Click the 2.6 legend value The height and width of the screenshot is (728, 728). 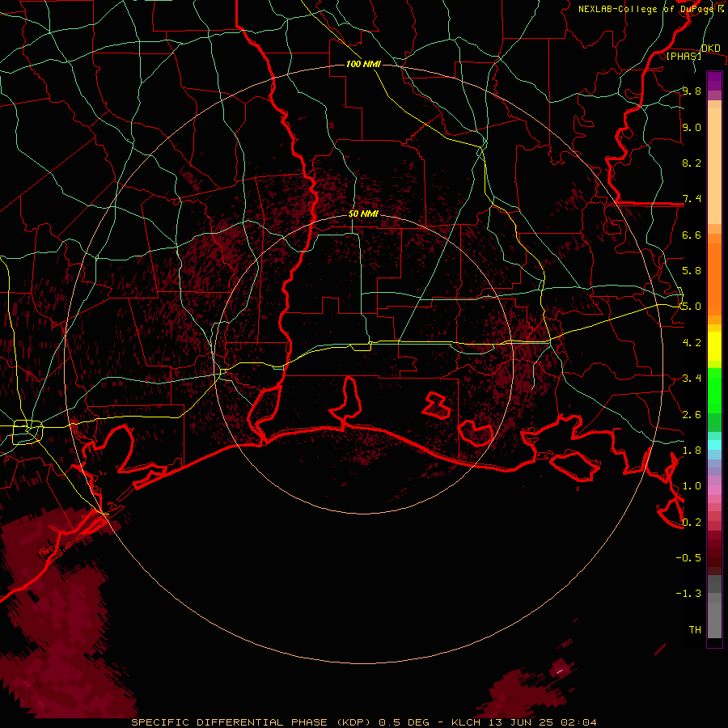(x=692, y=415)
